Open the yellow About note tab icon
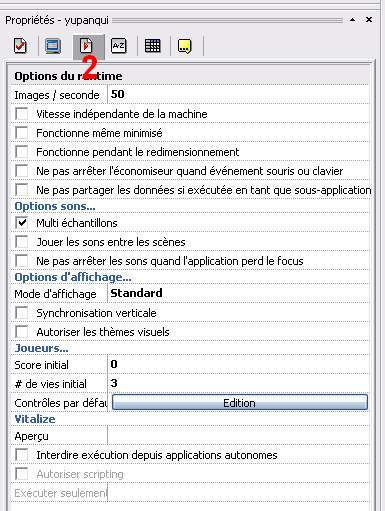The width and height of the screenshot is (385, 511). (185, 46)
